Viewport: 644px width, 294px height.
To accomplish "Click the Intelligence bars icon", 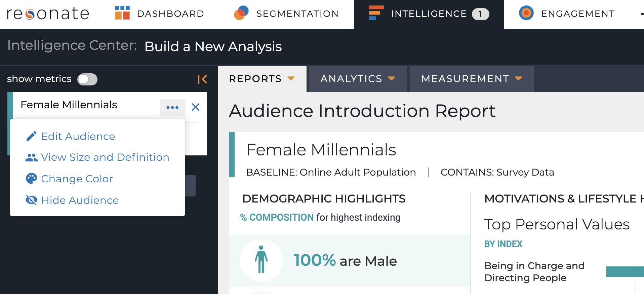I will (376, 13).
